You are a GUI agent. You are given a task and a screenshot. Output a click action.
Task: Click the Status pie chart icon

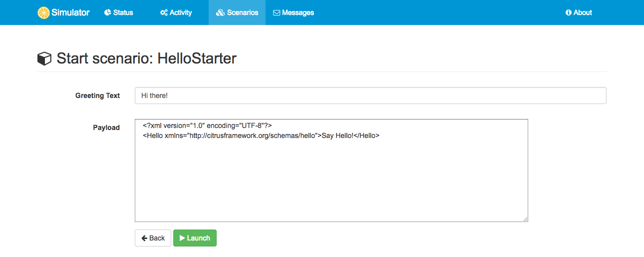107,12
